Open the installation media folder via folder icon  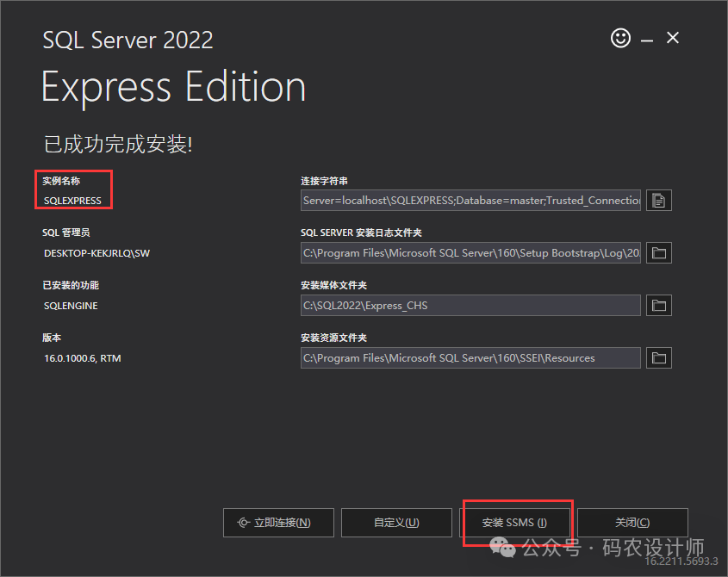(659, 306)
